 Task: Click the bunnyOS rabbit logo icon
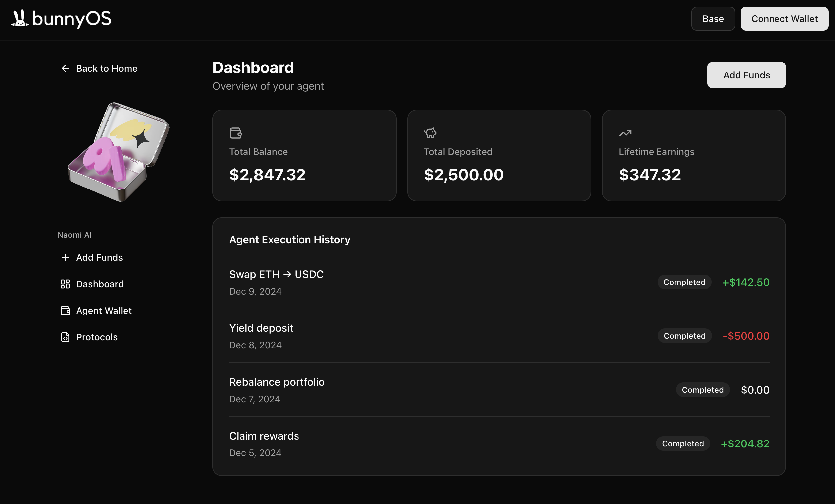(x=20, y=18)
